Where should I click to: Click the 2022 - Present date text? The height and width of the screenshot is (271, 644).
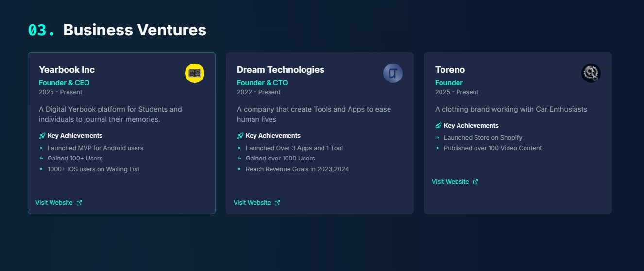point(259,92)
